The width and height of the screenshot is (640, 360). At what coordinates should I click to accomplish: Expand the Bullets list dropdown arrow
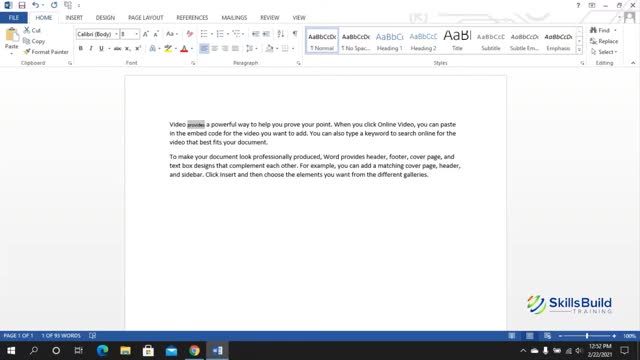[212, 34]
